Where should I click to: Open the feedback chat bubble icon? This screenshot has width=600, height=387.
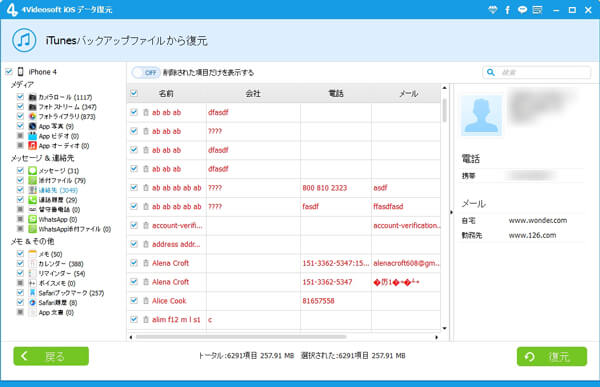(522, 10)
